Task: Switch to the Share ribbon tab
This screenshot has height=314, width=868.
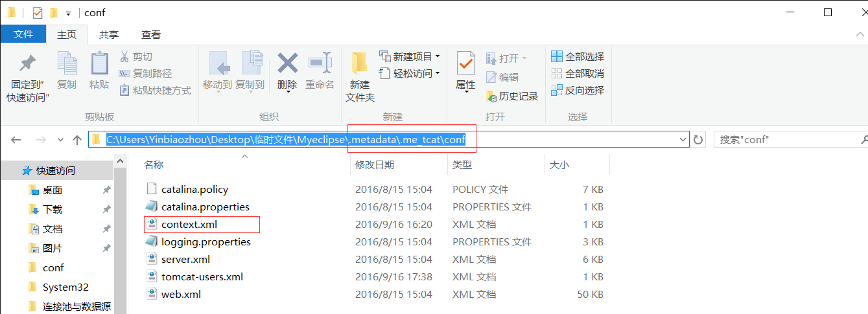Action: (109, 35)
